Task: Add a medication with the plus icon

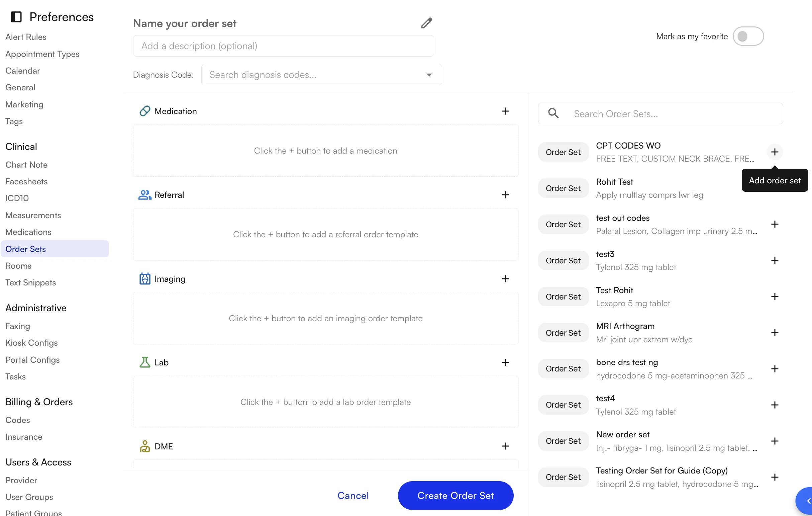Action: [505, 111]
